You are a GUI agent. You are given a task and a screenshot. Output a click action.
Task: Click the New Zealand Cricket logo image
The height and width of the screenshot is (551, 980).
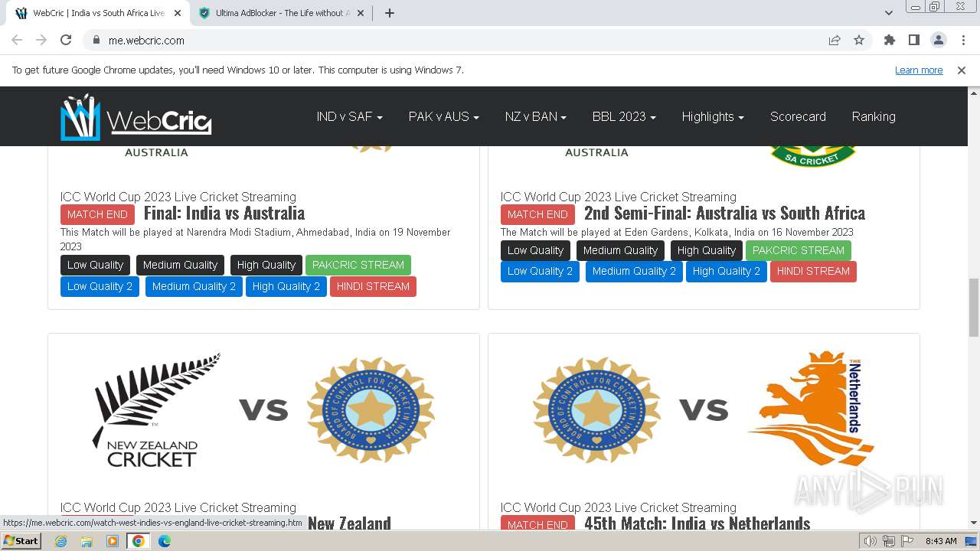(156, 409)
